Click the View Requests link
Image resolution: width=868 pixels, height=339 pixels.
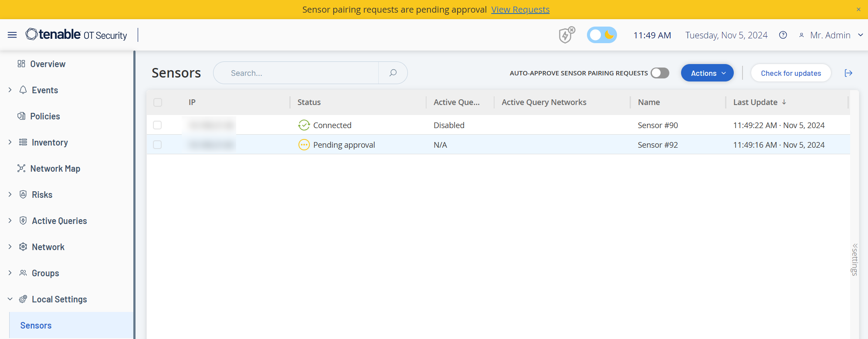[520, 10]
